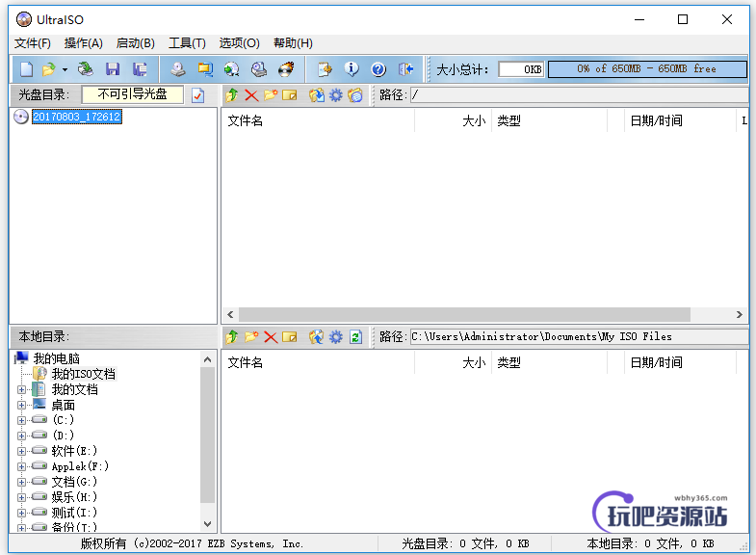Open Help with the blue question-mark icon
756x555 pixels.
(378, 69)
